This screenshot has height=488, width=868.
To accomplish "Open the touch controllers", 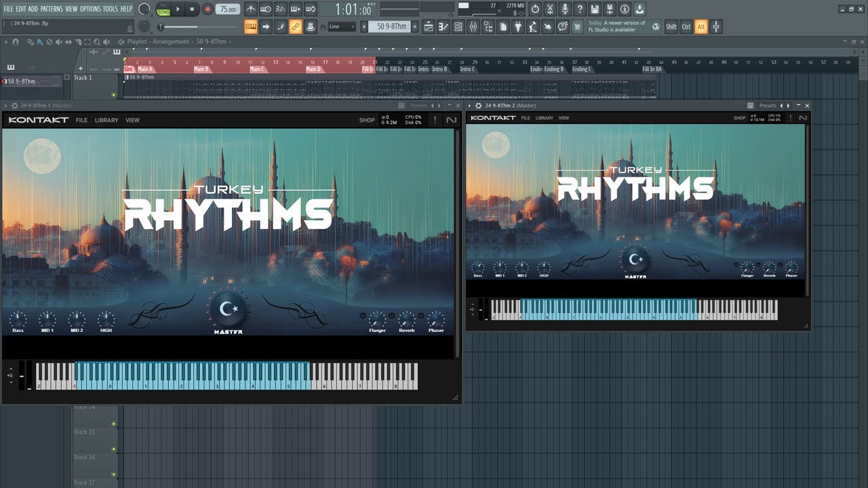I will 548,26.
